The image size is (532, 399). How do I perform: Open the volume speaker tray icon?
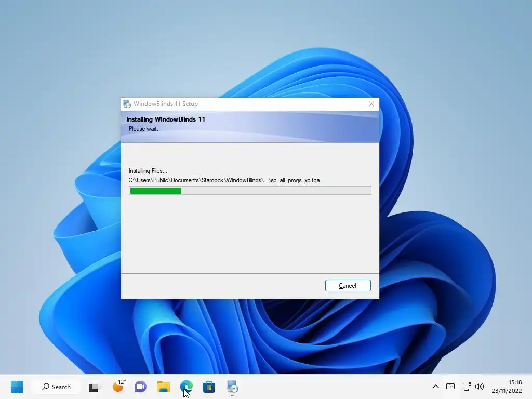[x=480, y=387]
